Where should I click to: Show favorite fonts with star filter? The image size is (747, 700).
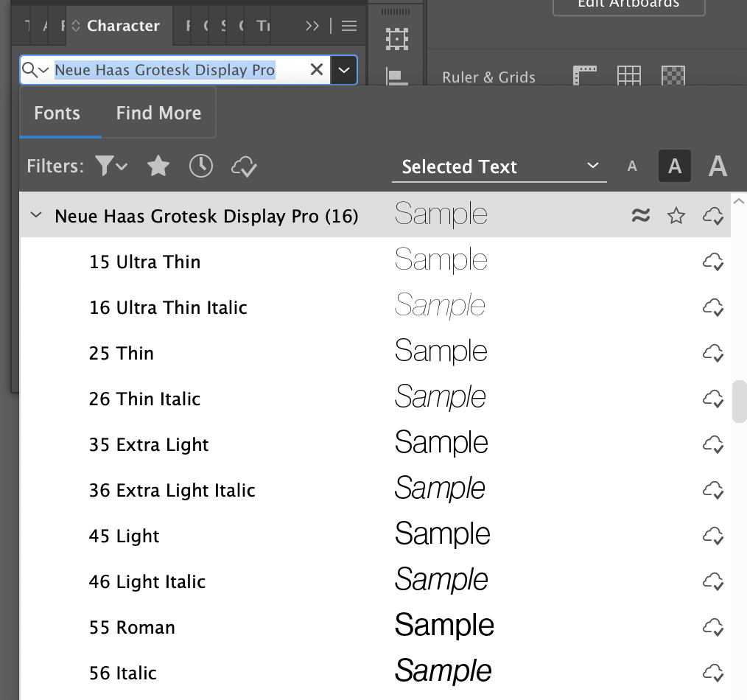[158, 166]
